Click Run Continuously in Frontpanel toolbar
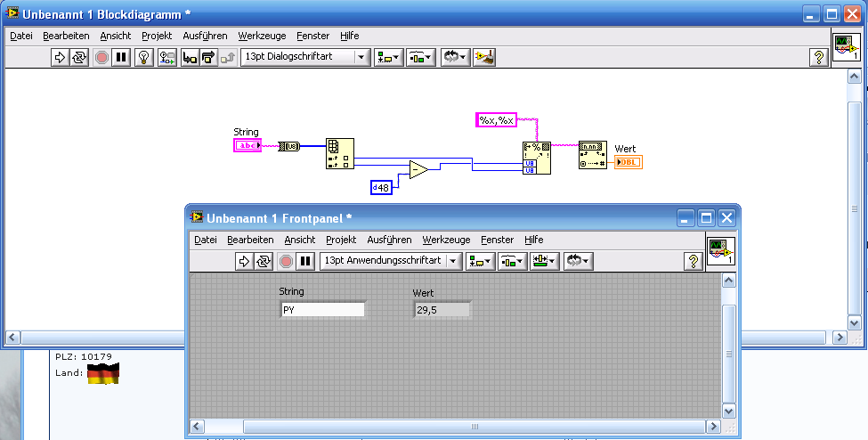This screenshot has width=868, height=440. pos(263,261)
